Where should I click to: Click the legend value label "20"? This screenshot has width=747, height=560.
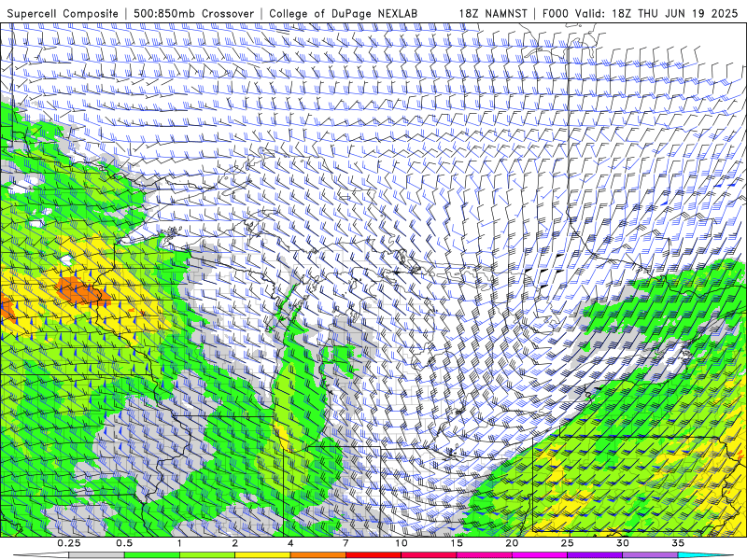(x=512, y=543)
